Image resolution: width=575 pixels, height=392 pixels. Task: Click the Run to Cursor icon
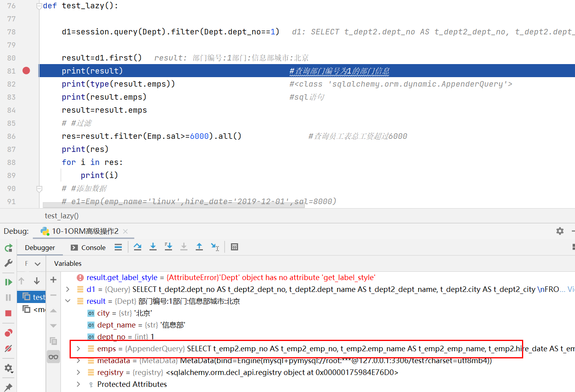point(215,247)
